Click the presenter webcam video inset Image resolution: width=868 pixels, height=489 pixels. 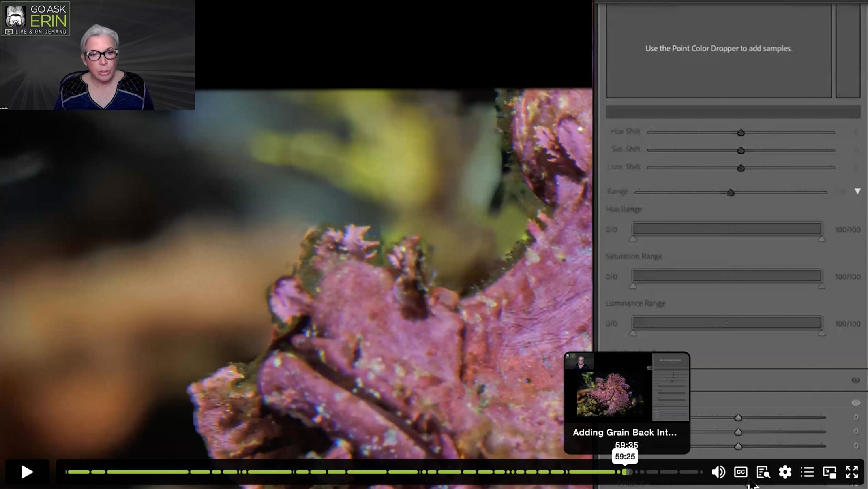(97, 55)
